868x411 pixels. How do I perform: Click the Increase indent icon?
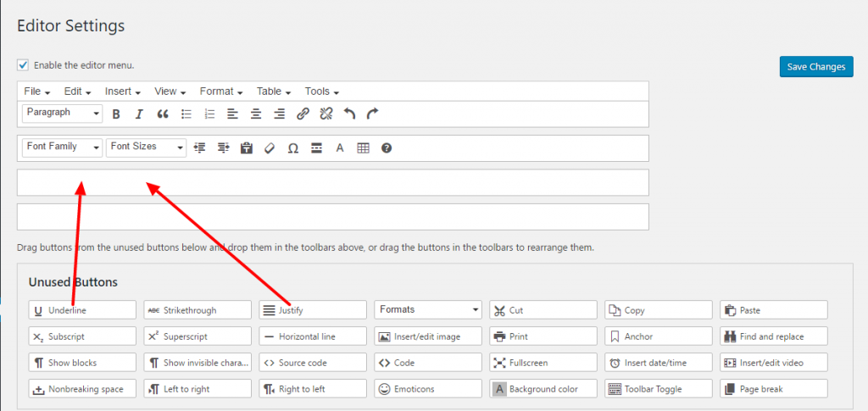[x=223, y=148]
